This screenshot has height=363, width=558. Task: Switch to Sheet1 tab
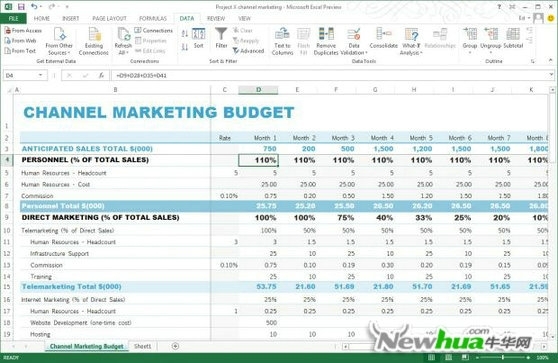(x=142, y=346)
